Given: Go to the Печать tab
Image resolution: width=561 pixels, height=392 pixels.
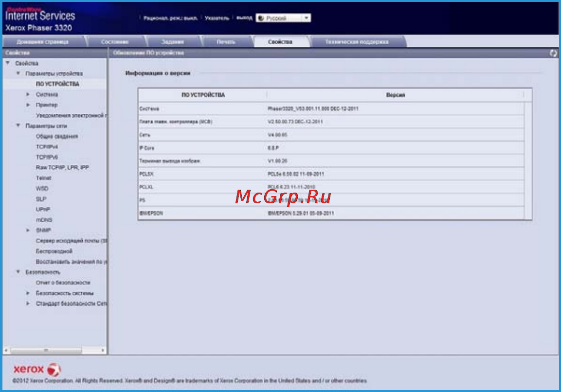Looking at the screenshot, I should (x=226, y=42).
